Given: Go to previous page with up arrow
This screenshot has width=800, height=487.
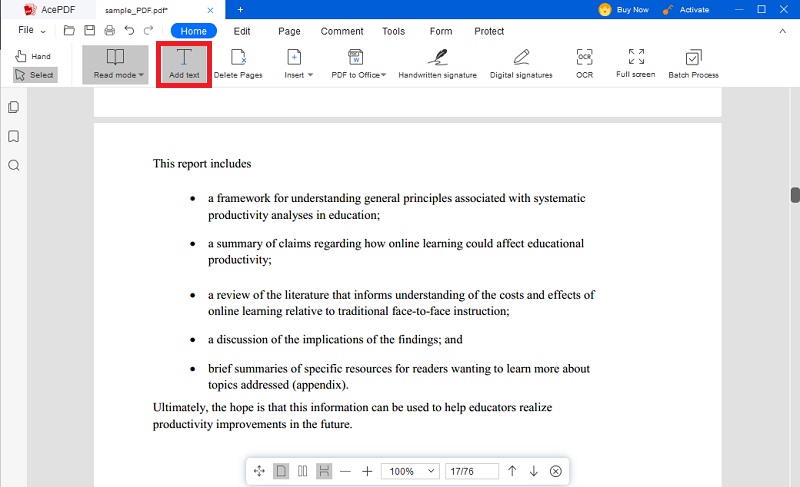Looking at the screenshot, I should [512, 471].
